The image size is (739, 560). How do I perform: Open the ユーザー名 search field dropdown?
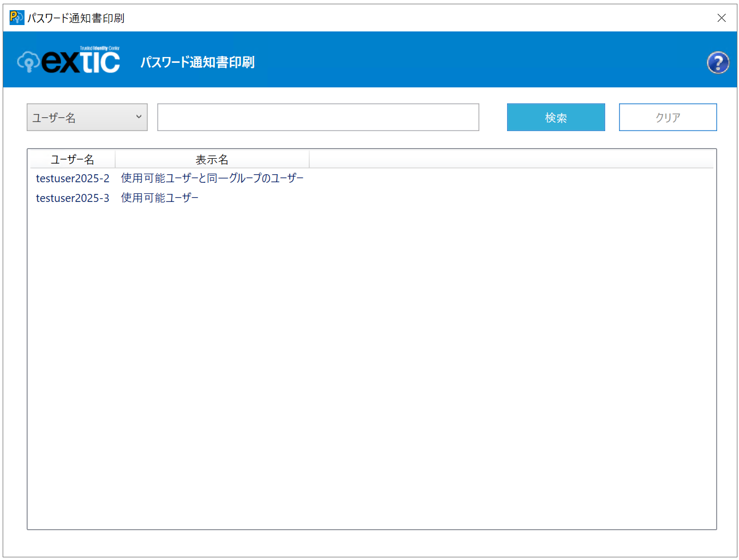coord(87,117)
